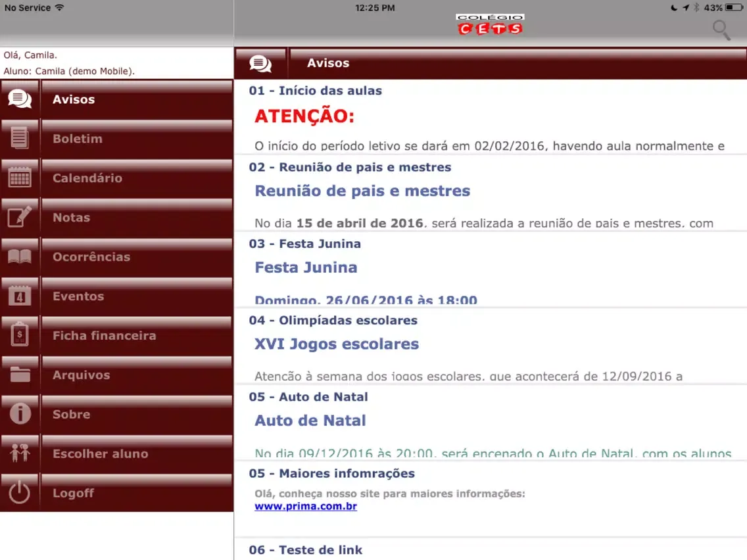Open the Avisos menu item
The image size is (747, 560).
tap(117, 99)
